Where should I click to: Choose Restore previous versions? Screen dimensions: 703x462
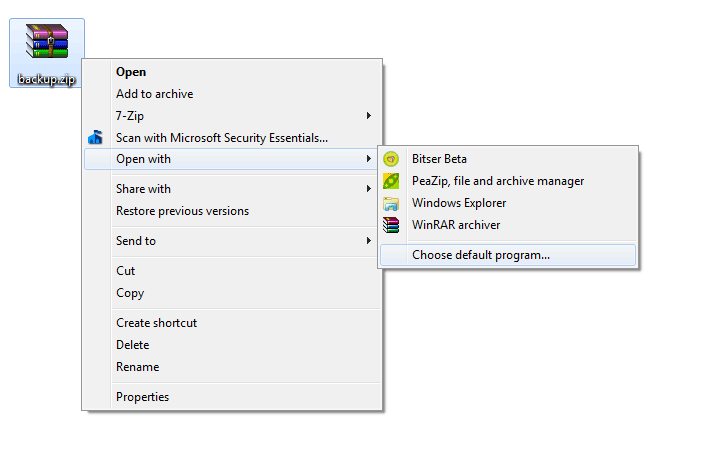tap(182, 211)
